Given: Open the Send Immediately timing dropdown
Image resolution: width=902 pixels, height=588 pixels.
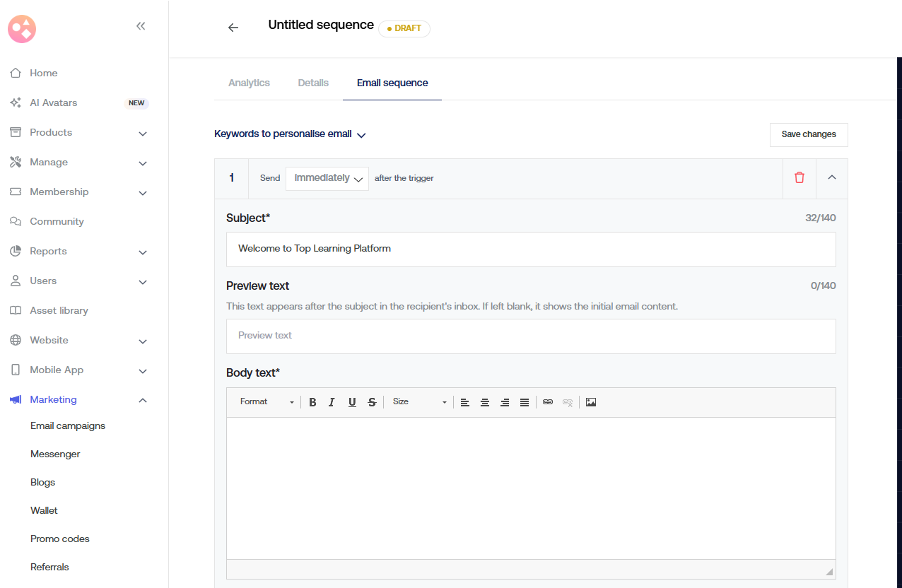Looking at the screenshot, I should tap(327, 178).
